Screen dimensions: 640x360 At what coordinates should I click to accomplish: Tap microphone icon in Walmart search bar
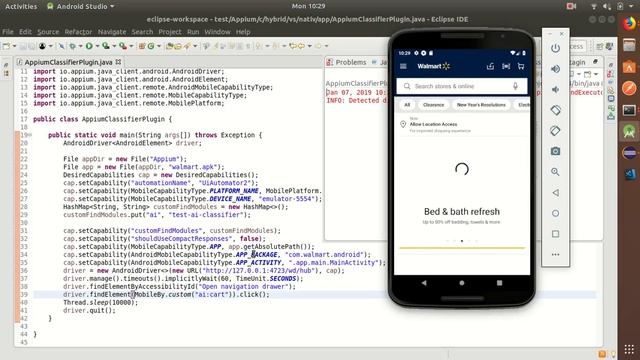(x=515, y=86)
